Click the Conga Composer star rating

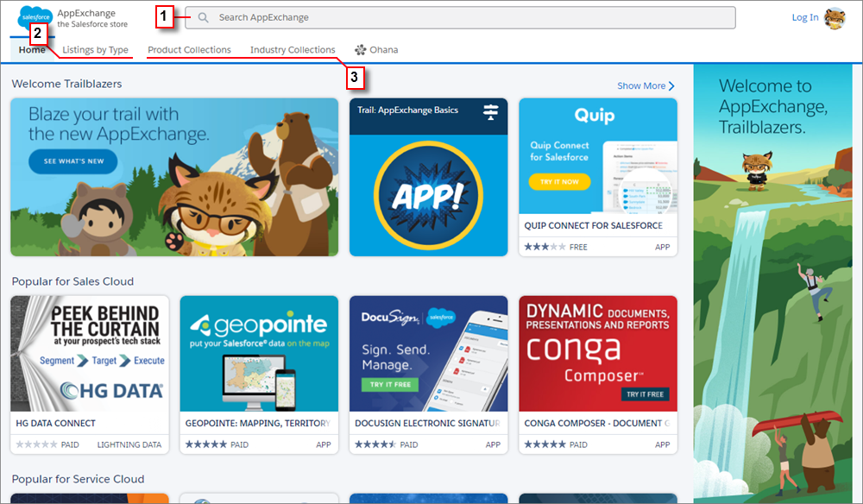click(x=545, y=444)
